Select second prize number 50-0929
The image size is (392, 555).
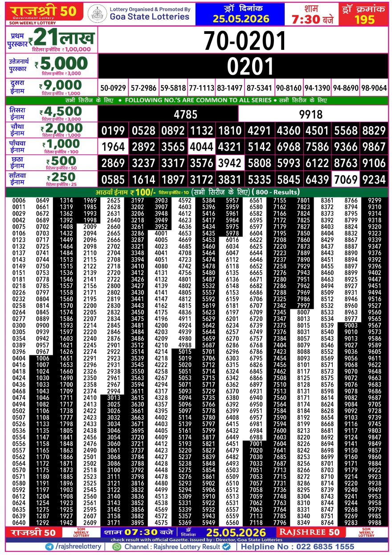[x=113, y=88]
